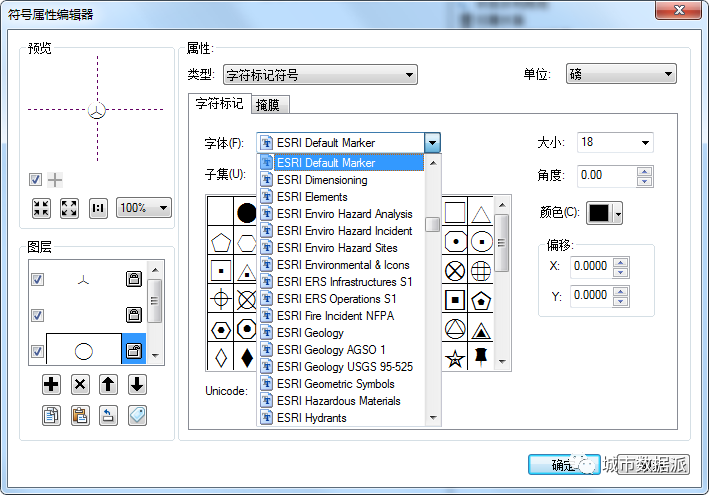This screenshot has width=709, height=495.
Task: Open the 类型 symbol type dropdown
Action: [320, 75]
